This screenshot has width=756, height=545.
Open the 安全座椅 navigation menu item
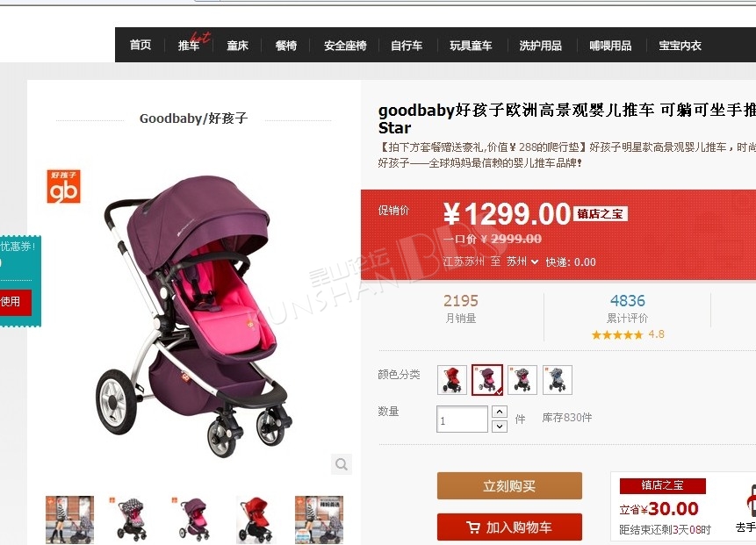[345, 46]
